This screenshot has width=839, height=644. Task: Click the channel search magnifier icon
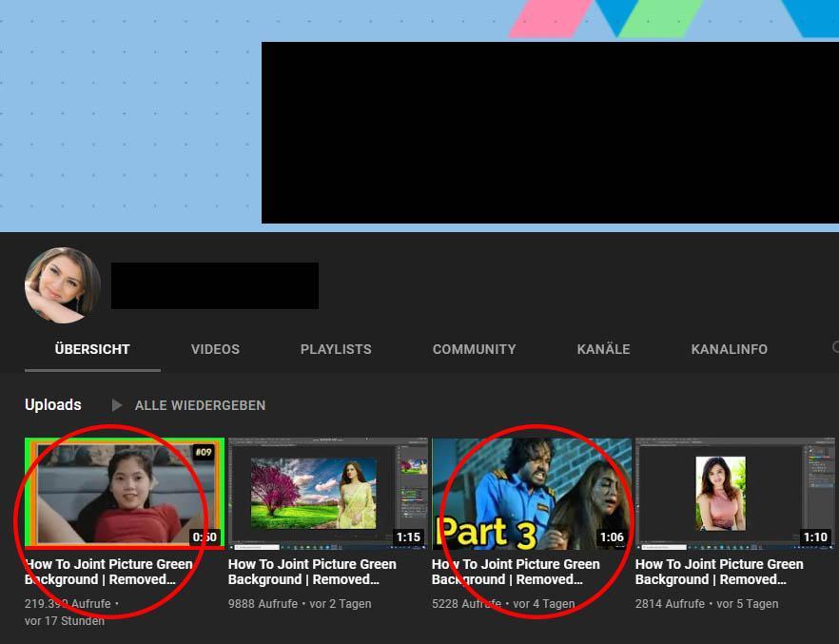tap(834, 349)
